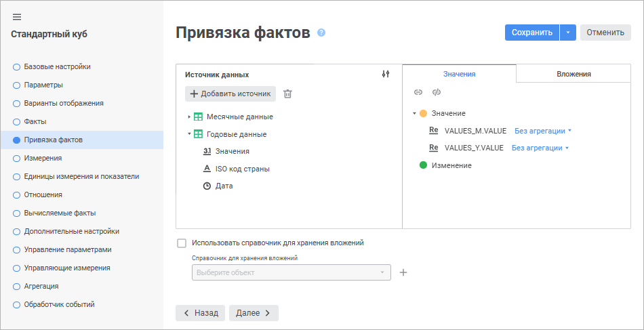Collapse the Годовые данные source
Viewport: 644px width, 330px height.
point(189,134)
